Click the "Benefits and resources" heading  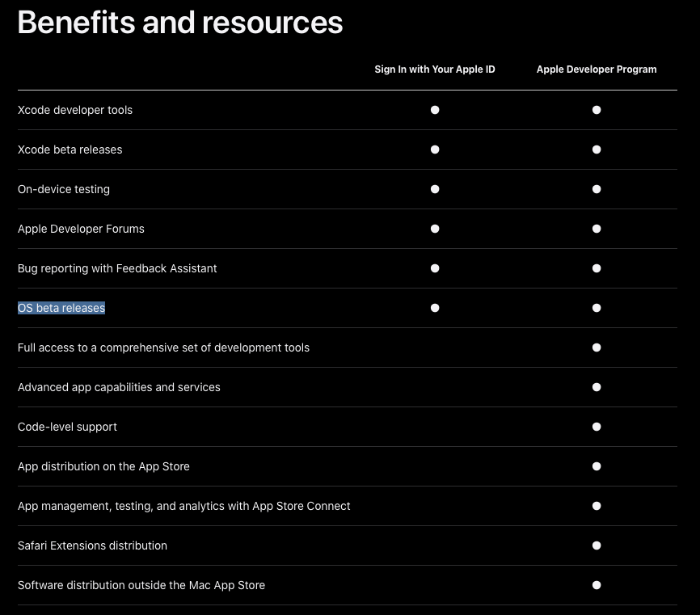(x=180, y=23)
